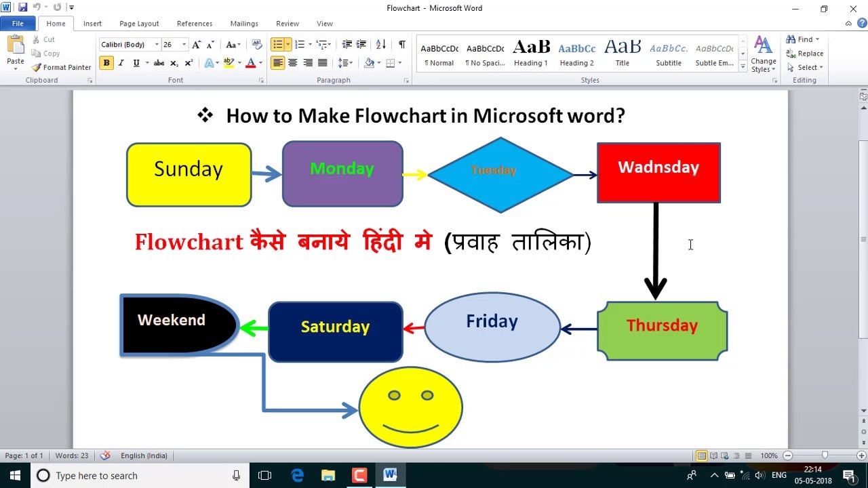868x488 pixels.
Task: Open the Select dropdown
Action: 805,67
